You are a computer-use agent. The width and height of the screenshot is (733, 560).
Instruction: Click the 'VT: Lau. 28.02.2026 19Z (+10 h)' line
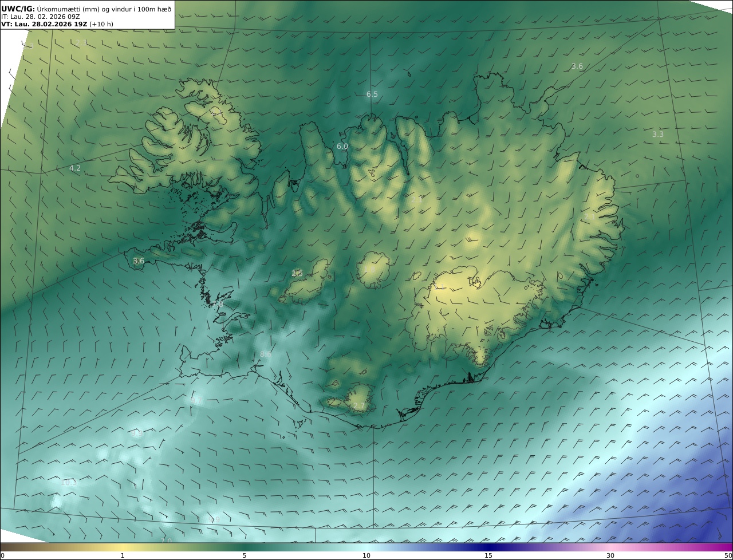tap(58, 25)
